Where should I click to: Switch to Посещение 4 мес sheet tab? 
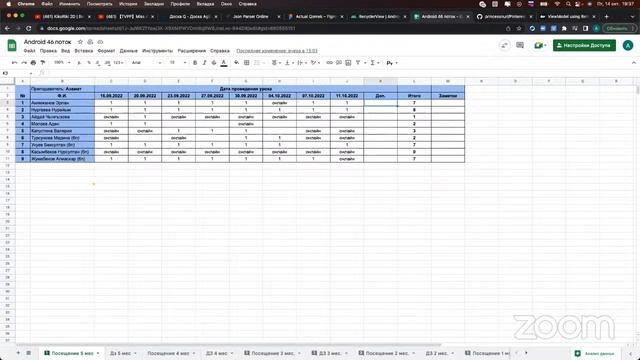pyautogui.click(x=168, y=353)
